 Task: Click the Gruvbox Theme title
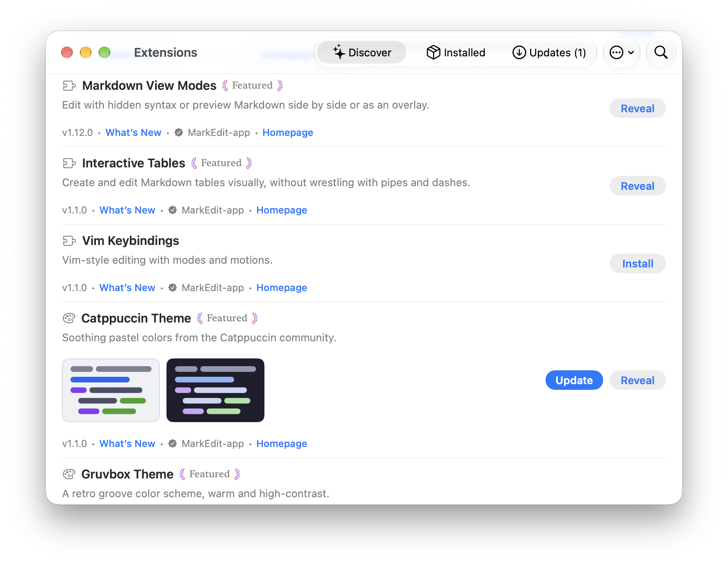[127, 474]
